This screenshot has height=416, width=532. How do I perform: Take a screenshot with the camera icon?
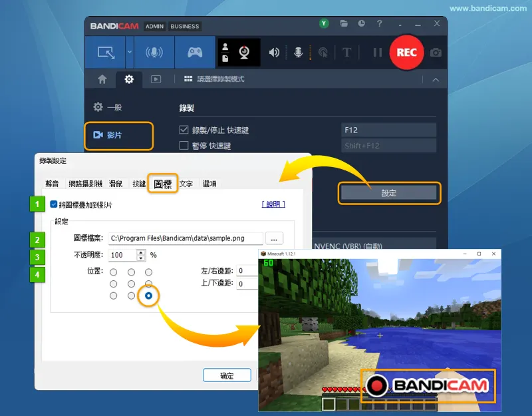(436, 53)
